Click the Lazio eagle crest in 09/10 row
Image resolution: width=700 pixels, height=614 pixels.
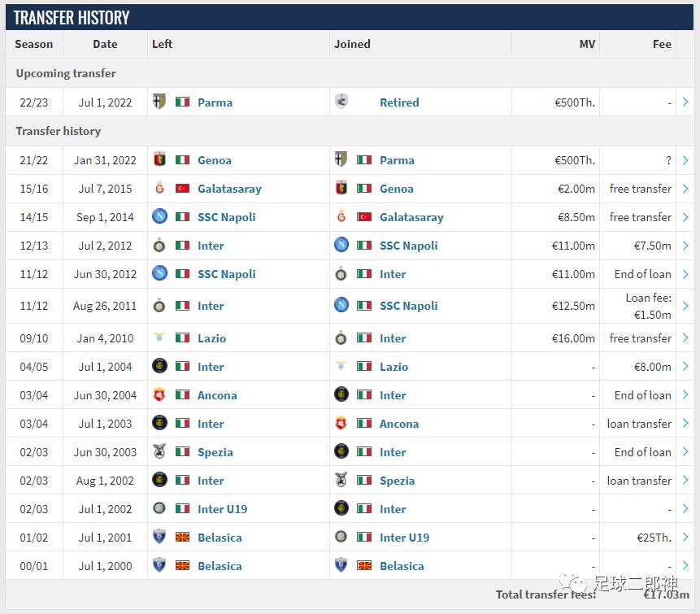pyautogui.click(x=159, y=338)
